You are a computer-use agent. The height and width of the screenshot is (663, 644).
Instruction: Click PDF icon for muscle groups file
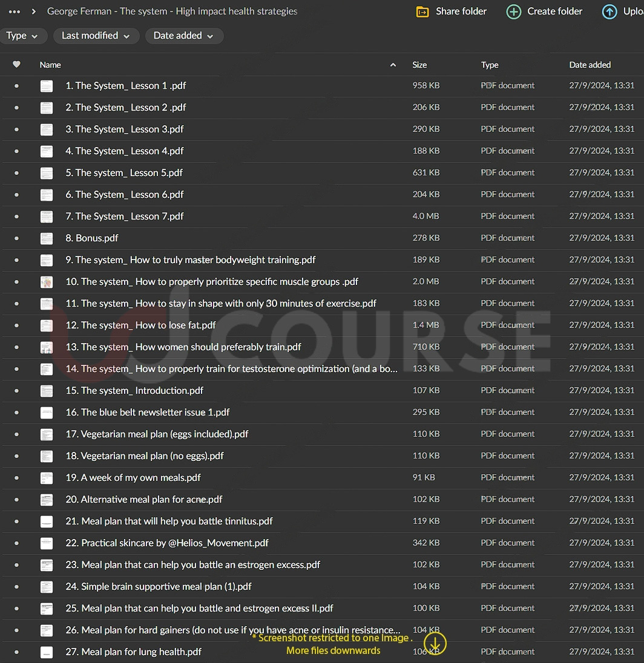(47, 282)
